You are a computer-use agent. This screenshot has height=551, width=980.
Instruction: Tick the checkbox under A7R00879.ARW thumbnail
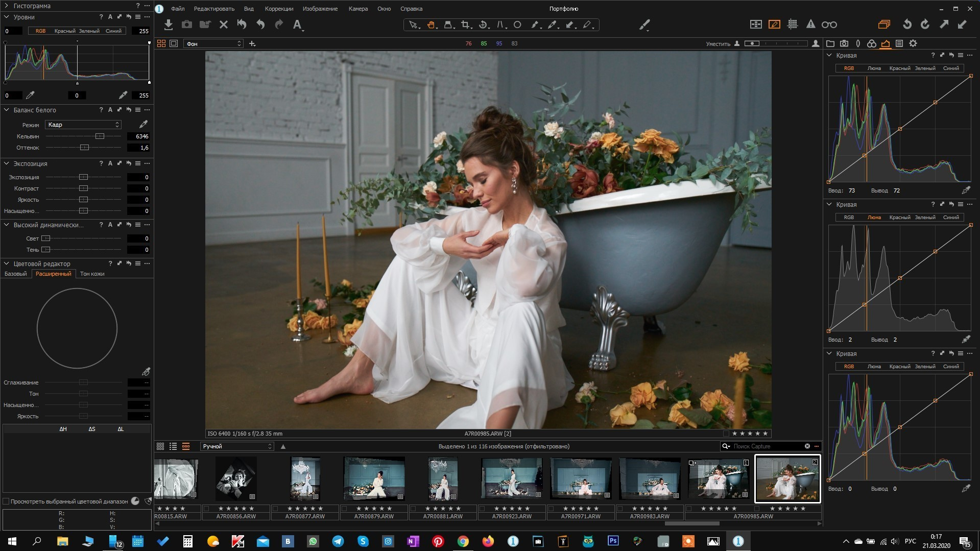pyautogui.click(x=344, y=509)
